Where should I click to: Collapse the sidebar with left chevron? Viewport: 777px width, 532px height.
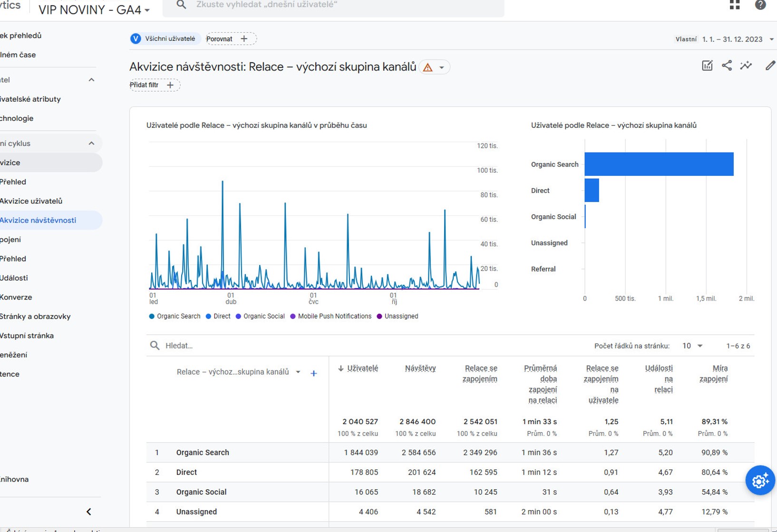pyautogui.click(x=89, y=512)
